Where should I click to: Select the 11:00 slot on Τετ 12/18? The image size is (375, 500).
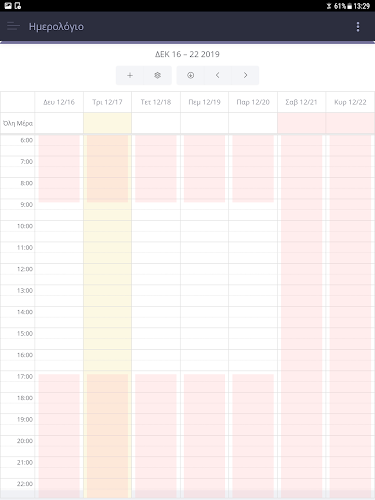156,247
